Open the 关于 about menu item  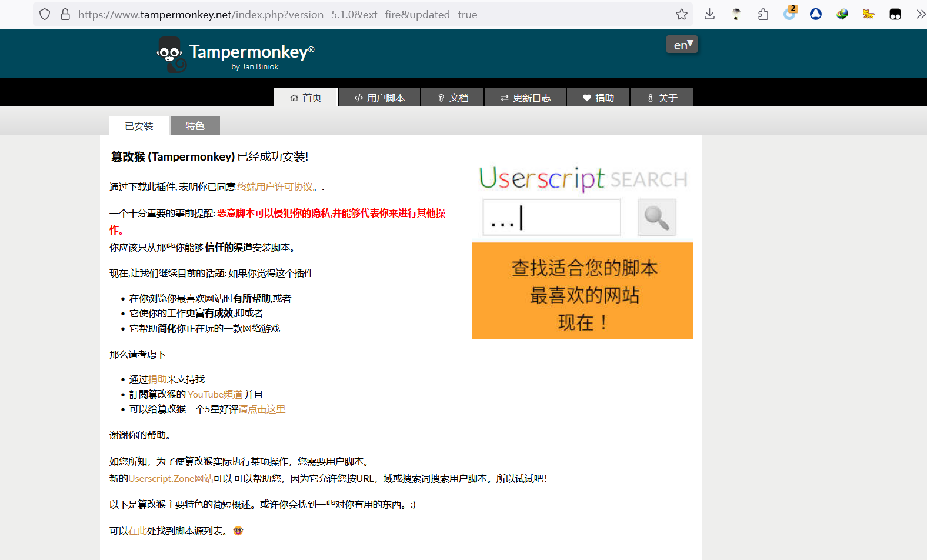(x=662, y=97)
